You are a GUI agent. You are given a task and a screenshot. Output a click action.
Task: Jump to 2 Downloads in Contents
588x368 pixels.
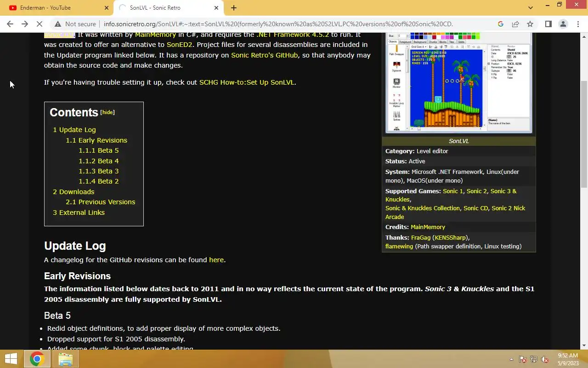(x=73, y=192)
